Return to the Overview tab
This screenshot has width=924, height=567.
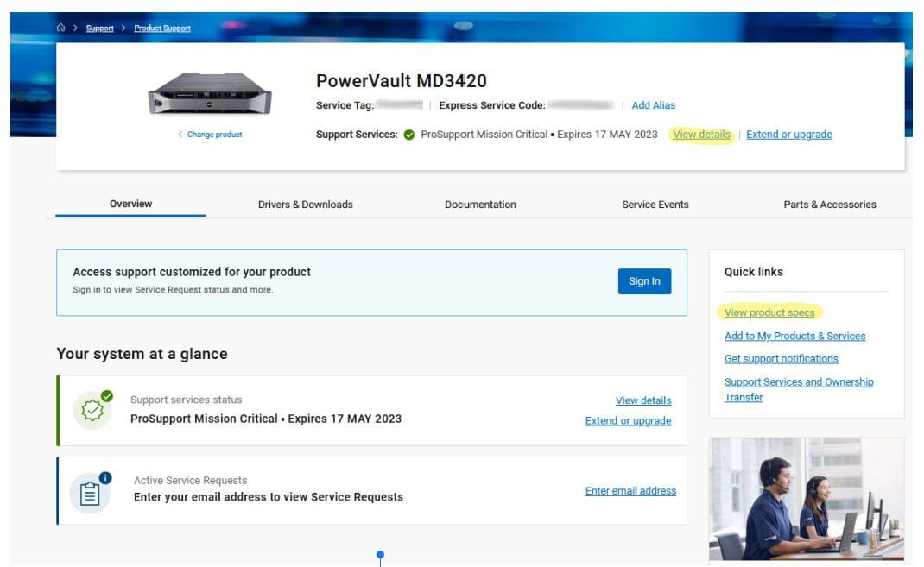130,205
